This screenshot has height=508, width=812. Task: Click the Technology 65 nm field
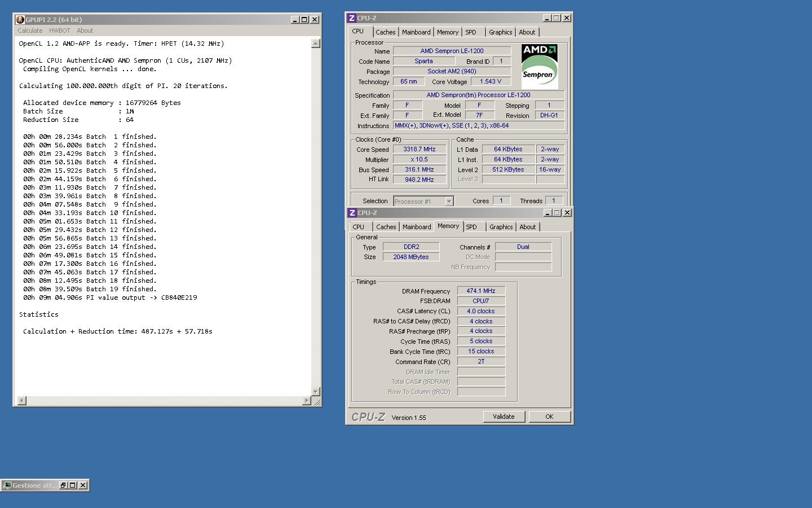click(409, 82)
